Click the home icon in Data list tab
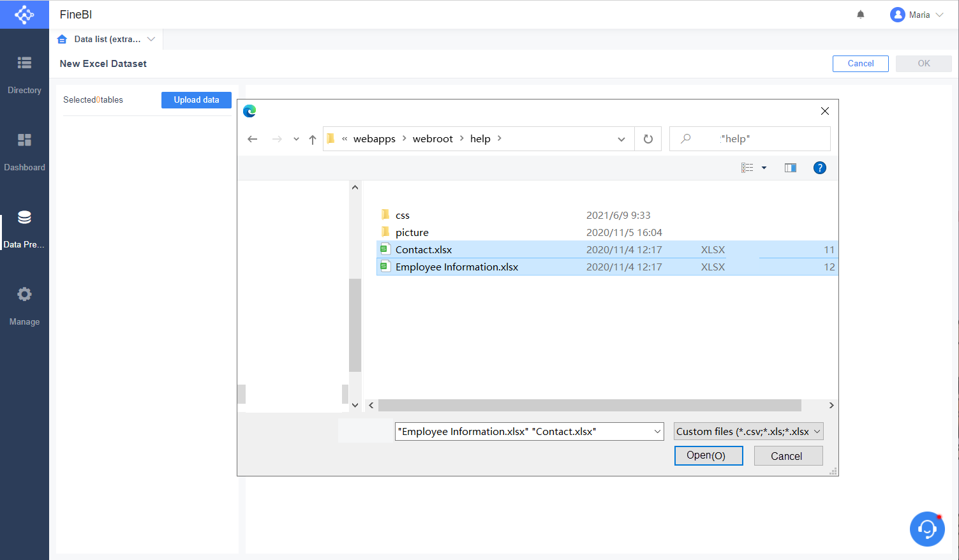The width and height of the screenshot is (959, 560). point(62,39)
